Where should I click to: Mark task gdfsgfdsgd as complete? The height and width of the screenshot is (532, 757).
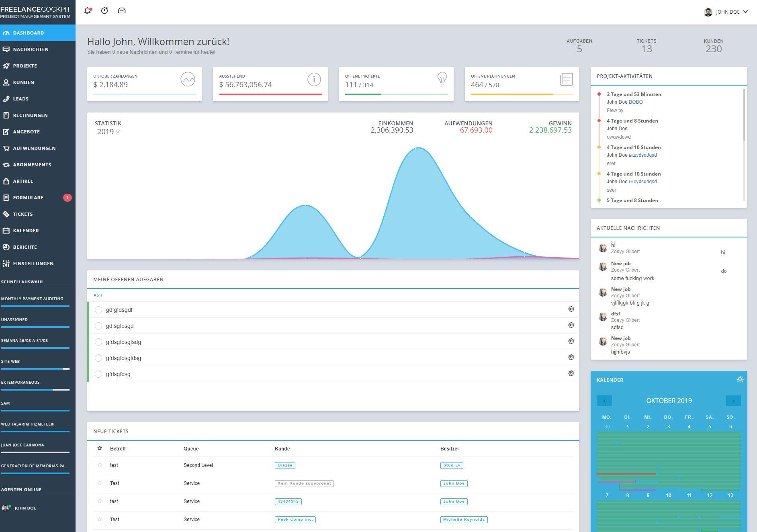click(98, 326)
